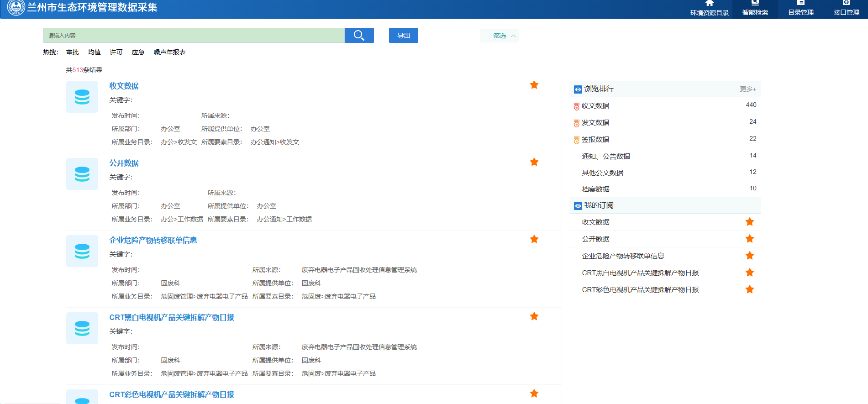Click the third-place medal icon by 签报数据
The width and height of the screenshot is (868, 404).
pos(577,140)
